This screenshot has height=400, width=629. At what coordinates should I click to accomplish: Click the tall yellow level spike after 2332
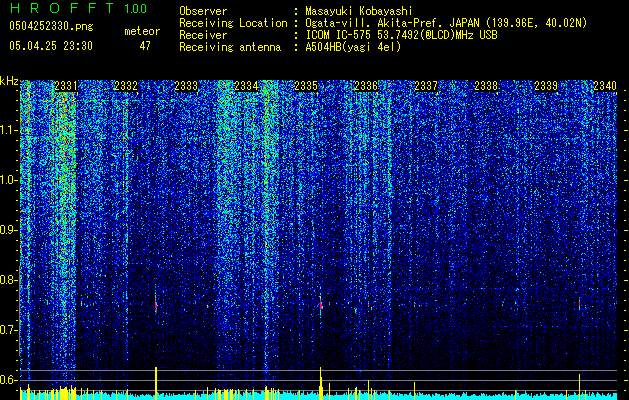pos(156,383)
